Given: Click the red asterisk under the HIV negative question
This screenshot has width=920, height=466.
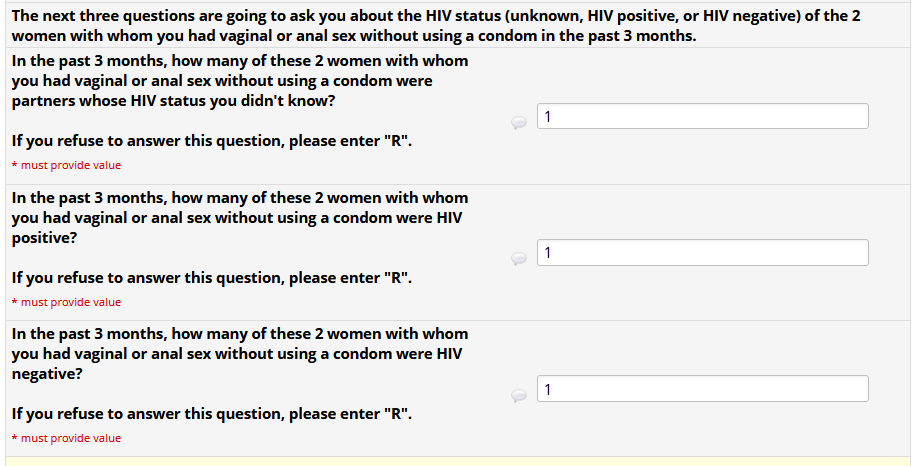Looking at the screenshot, I should point(15,438).
